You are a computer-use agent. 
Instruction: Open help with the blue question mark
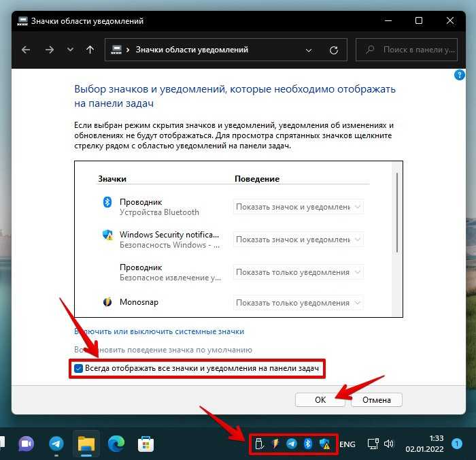click(x=459, y=75)
